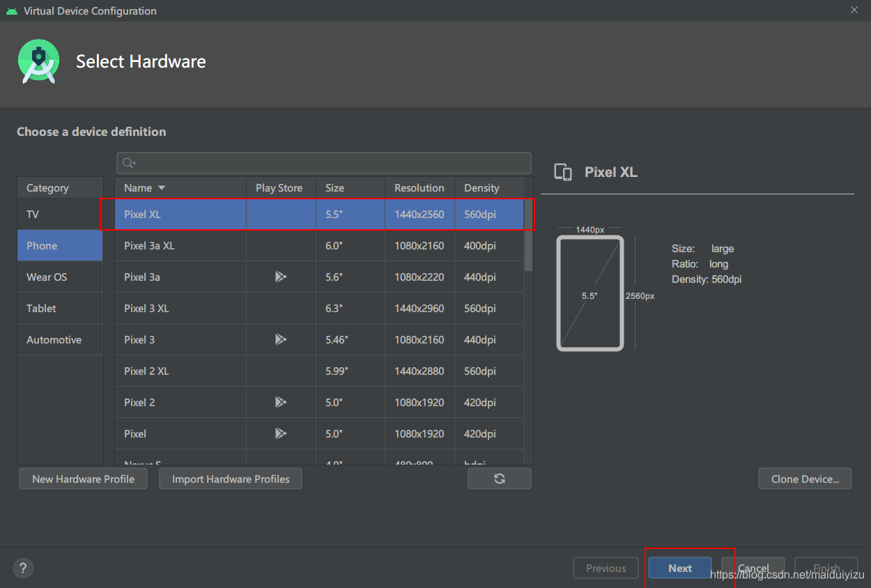This screenshot has height=588, width=871.
Task: Select the Pixel XL device row
Action: point(319,214)
